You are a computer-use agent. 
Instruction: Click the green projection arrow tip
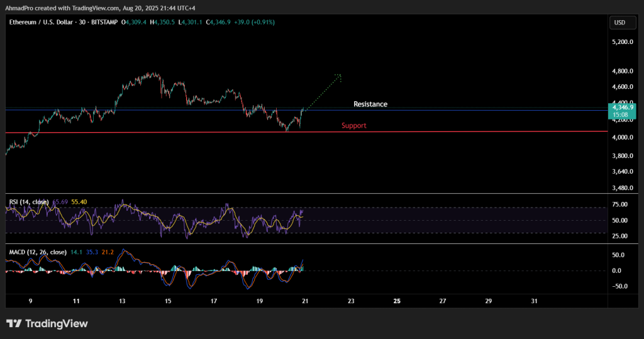tap(339, 76)
